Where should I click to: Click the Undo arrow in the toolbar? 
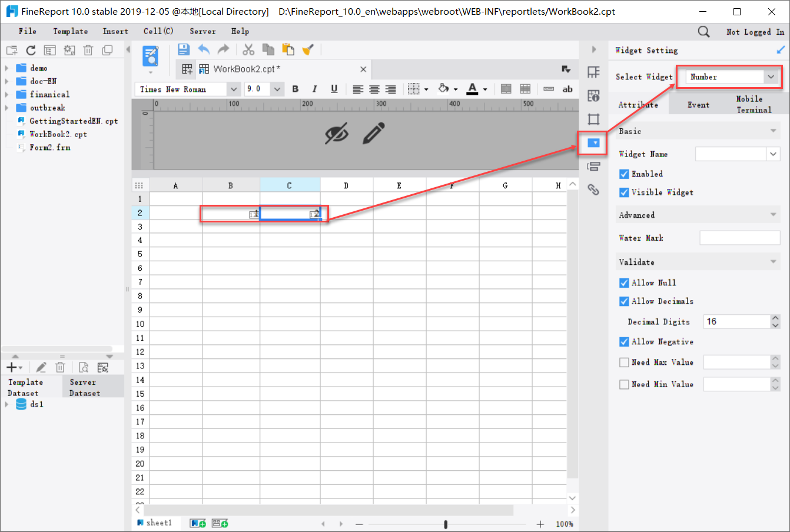pyautogui.click(x=204, y=49)
